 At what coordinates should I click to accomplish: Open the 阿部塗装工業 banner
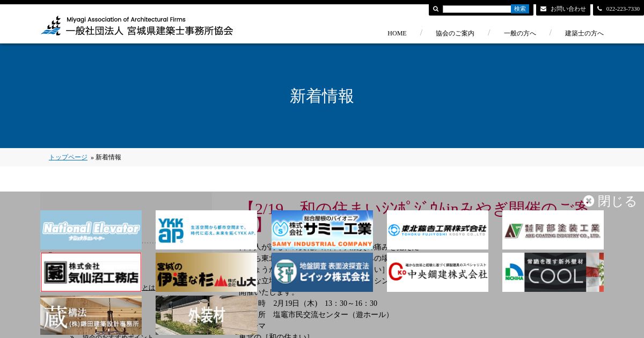(x=553, y=230)
